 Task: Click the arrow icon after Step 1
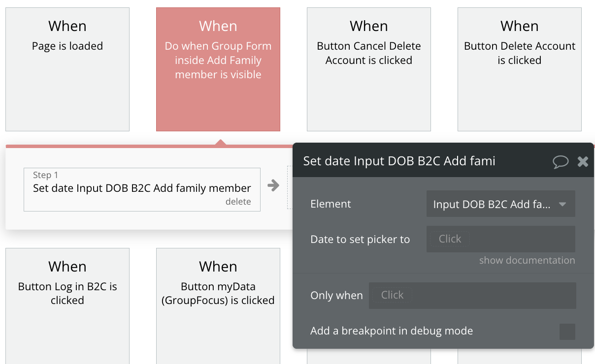point(273,185)
